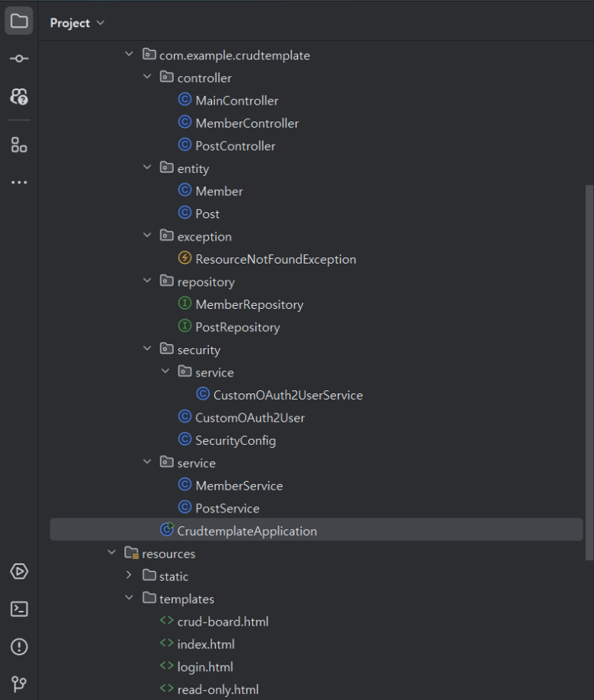Collapse the nested security service package chevron
This screenshot has height=700, width=594.
pos(165,371)
